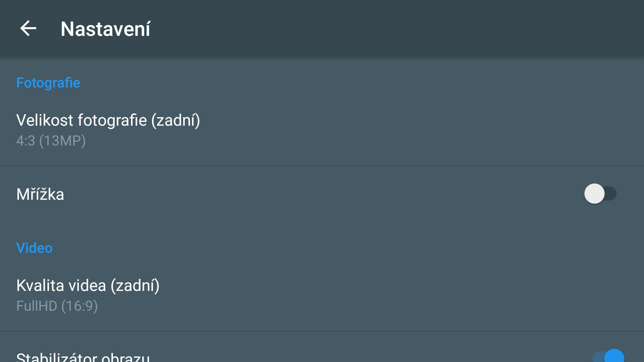Open Kvalita videa (zadní) options

(x=88, y=286)
